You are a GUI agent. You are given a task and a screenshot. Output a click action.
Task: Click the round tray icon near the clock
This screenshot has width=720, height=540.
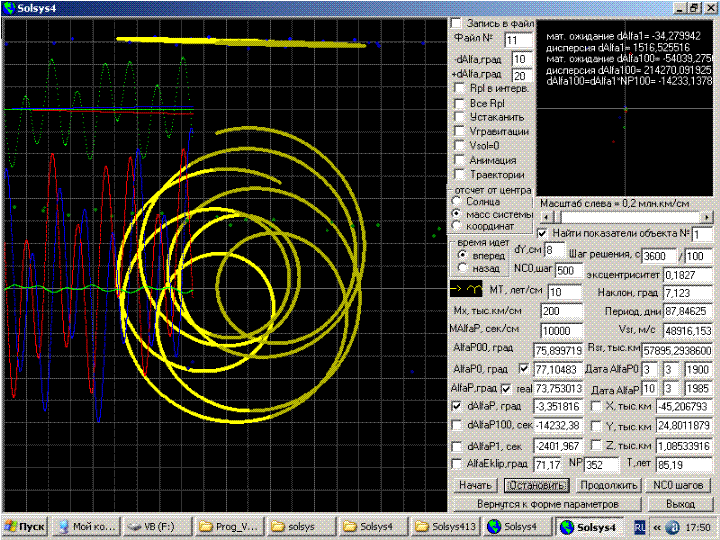click(672, 527)
